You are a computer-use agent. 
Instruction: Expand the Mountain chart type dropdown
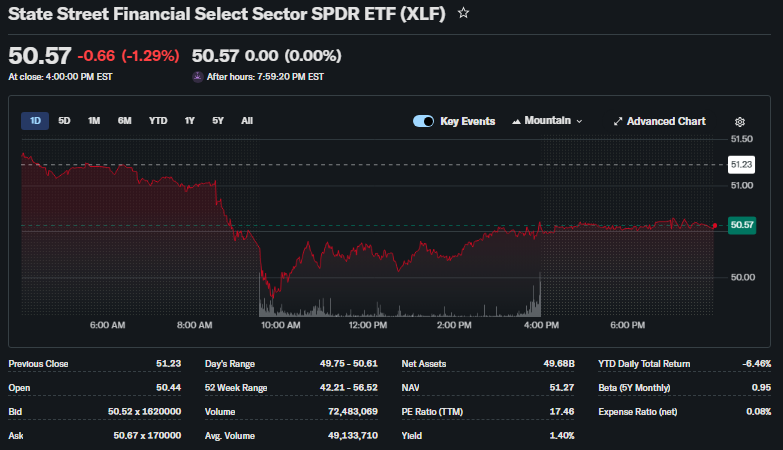click(547, 121)
